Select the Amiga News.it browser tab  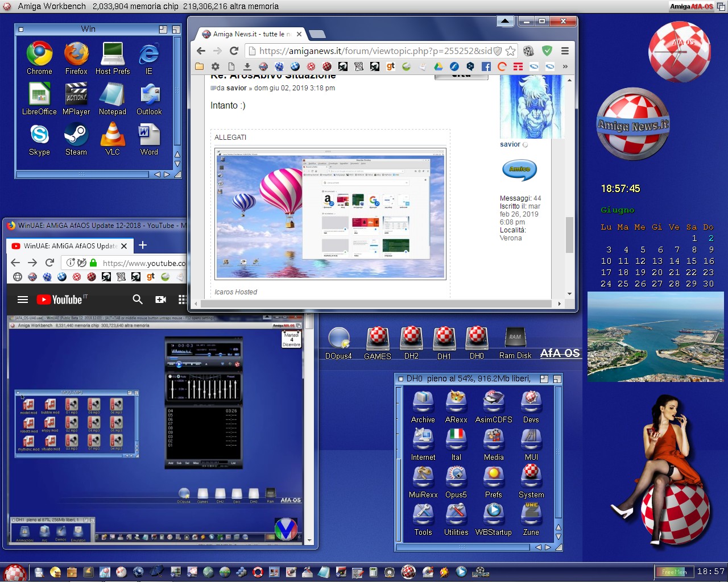point(250,34)
